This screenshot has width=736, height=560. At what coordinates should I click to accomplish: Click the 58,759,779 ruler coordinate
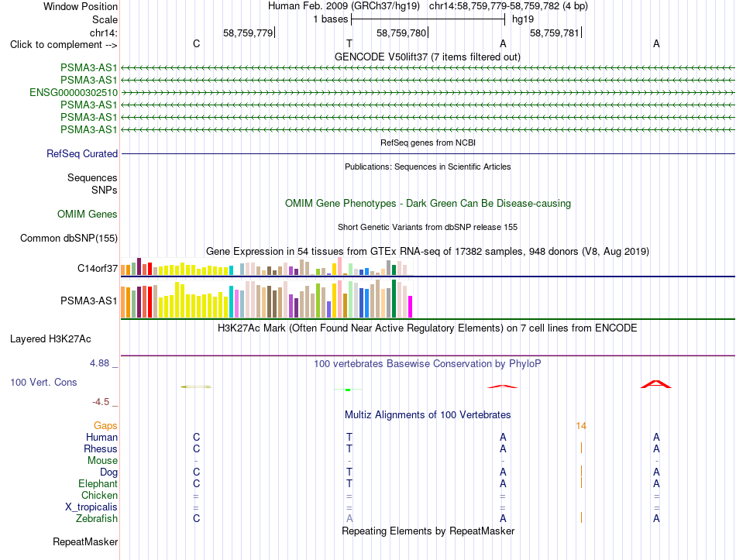[248, 33]
